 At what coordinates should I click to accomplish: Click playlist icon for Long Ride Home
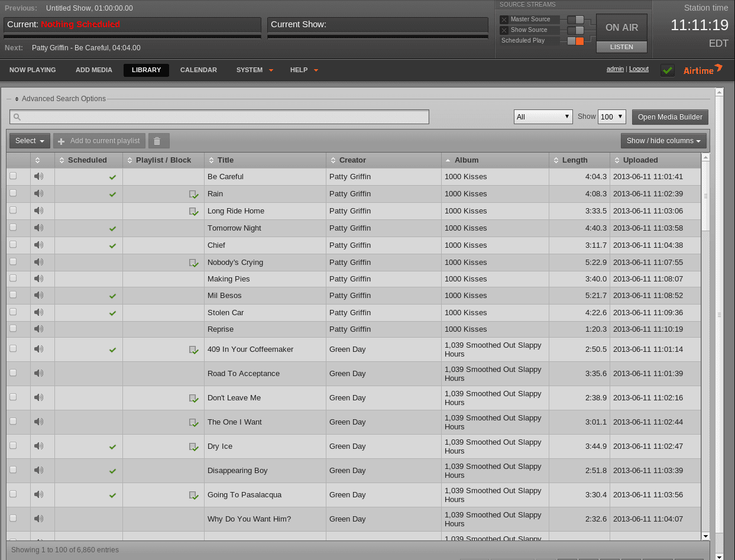click(193, 211)
